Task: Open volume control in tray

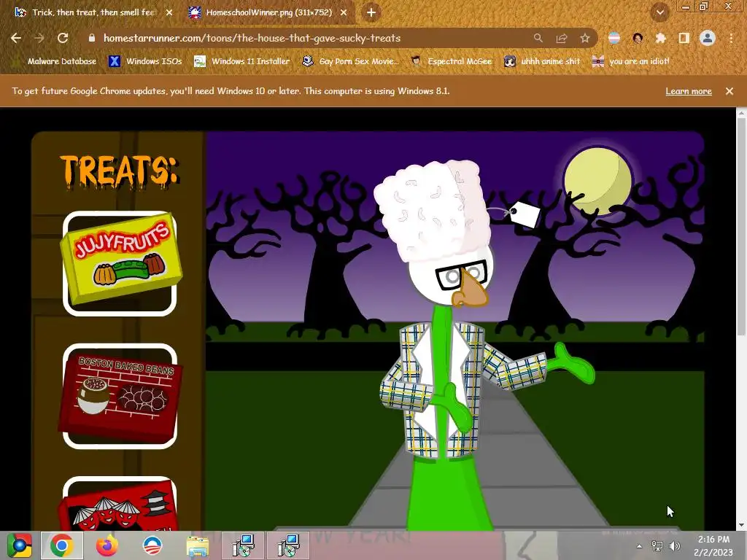Action: click(x=674, y=546)
